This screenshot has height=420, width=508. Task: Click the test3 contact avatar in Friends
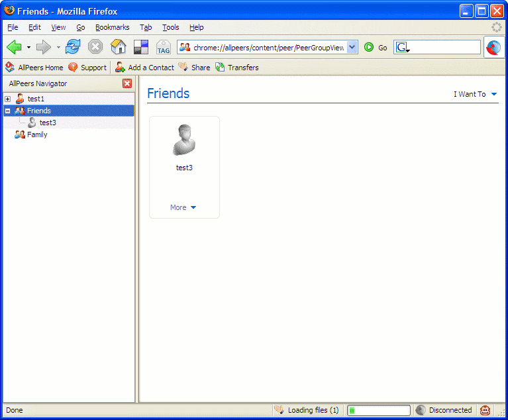point(184,140)
